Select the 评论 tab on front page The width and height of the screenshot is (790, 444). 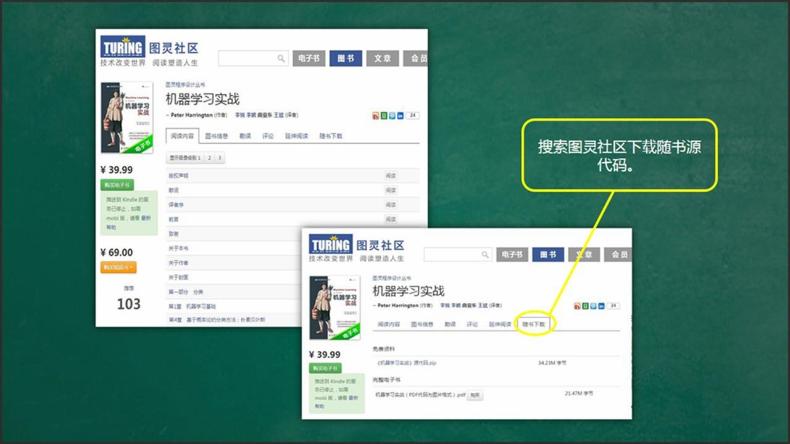472,324
